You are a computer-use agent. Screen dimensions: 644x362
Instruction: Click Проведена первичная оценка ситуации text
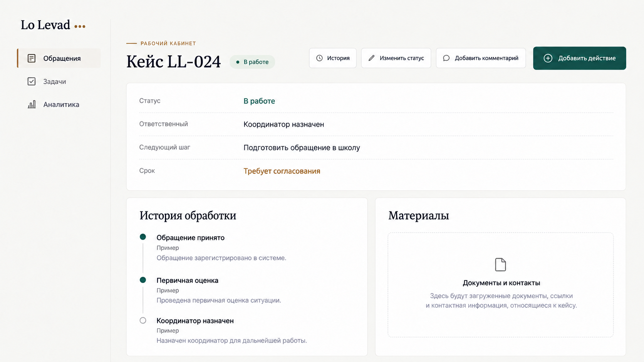tap(219, 300)
